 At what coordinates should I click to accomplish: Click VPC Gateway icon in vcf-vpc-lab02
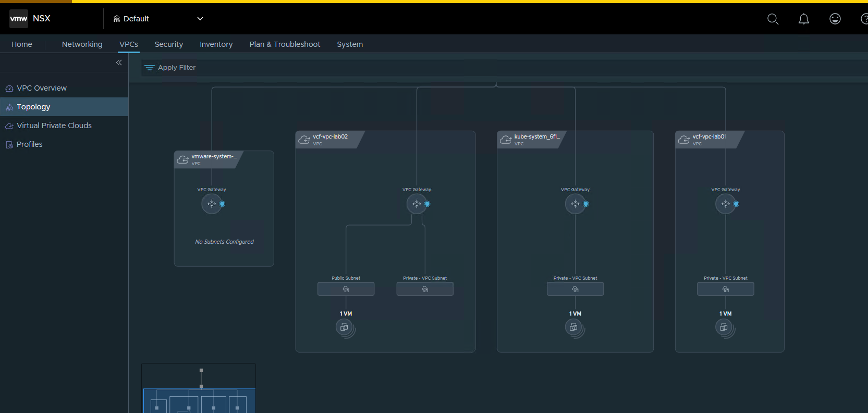[x=416, y=204]
